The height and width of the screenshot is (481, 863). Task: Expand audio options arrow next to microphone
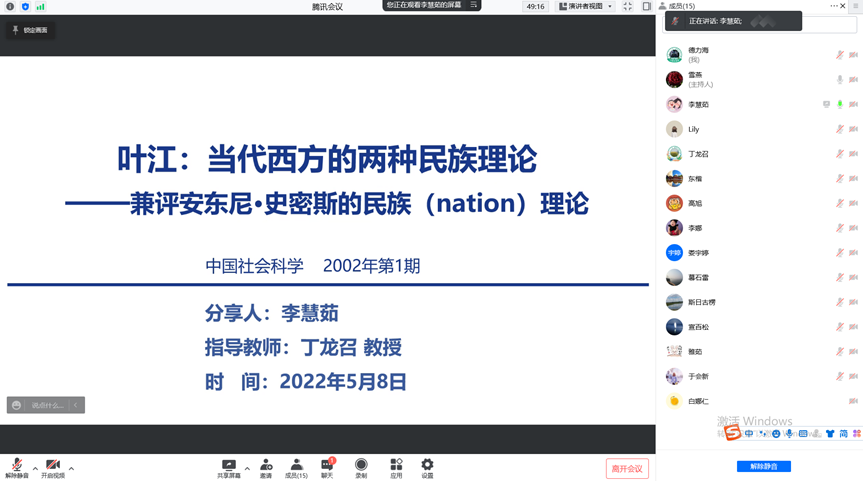click(x=35, y=468)
